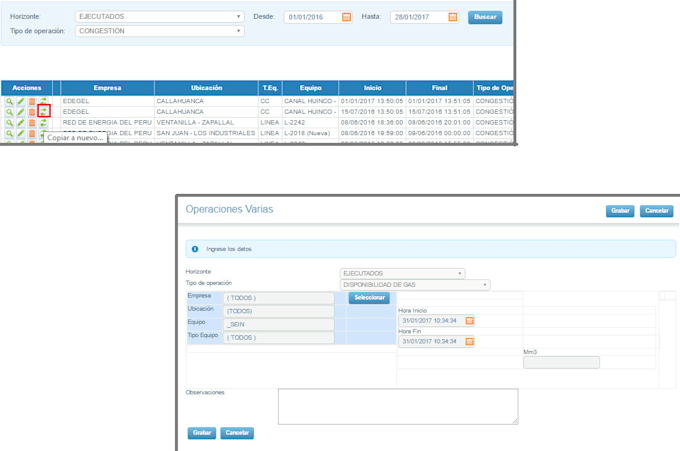680x451 pixels.
Task: Click Grabar below the Observaciones box
Action: pos(202,433)
